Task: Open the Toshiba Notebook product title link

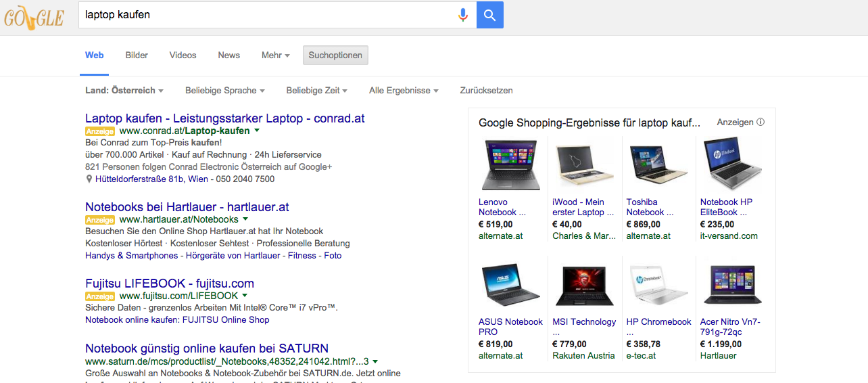Action: [650, 207]
